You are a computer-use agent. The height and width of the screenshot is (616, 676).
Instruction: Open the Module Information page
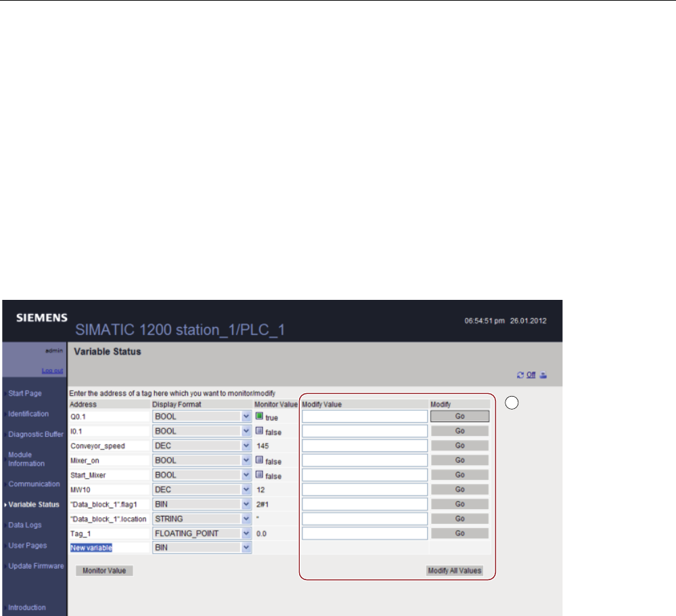point(26,459)
